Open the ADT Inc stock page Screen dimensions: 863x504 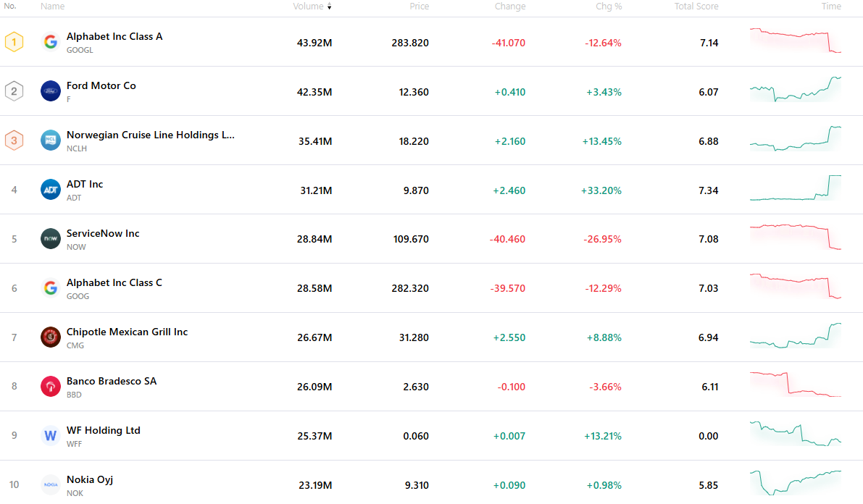pyautogui.click(x=85, y=185)
